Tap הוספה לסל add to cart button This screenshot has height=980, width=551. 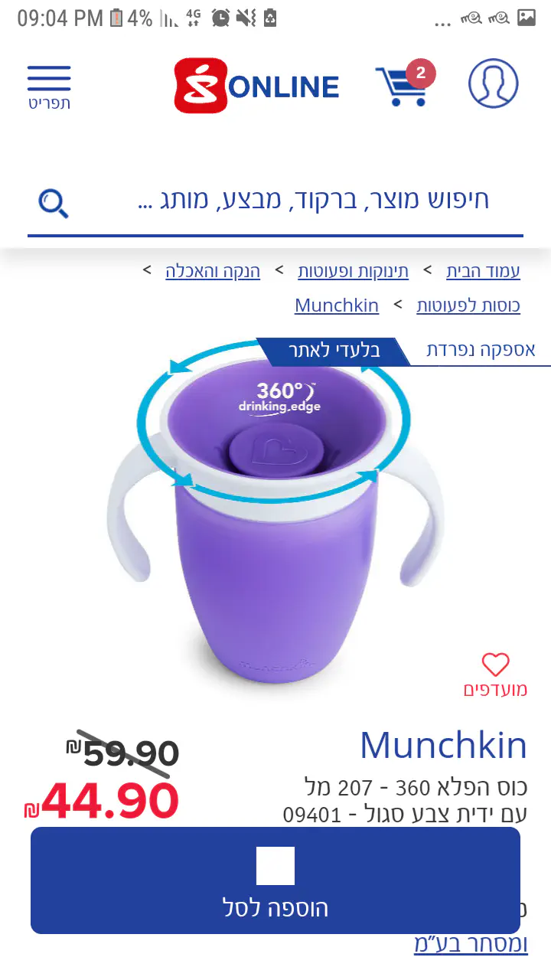pyautogui.click(x=275, y=880)
